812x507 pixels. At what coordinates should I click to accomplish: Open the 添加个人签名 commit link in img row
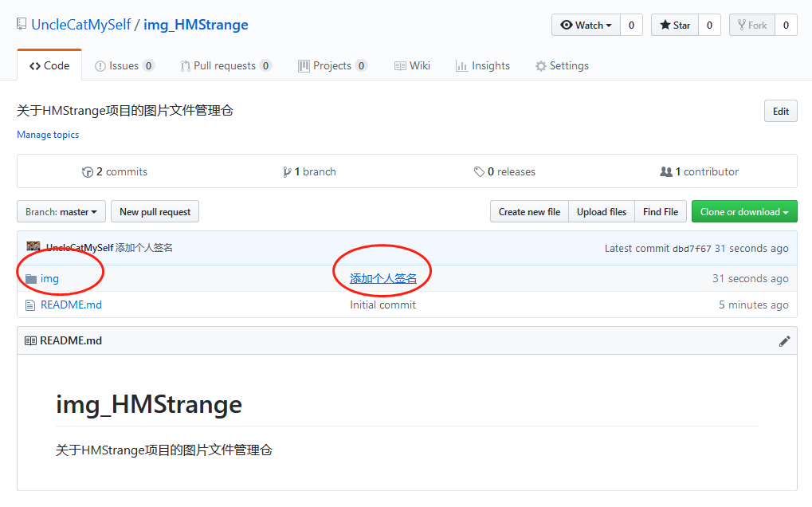point(383,279)
